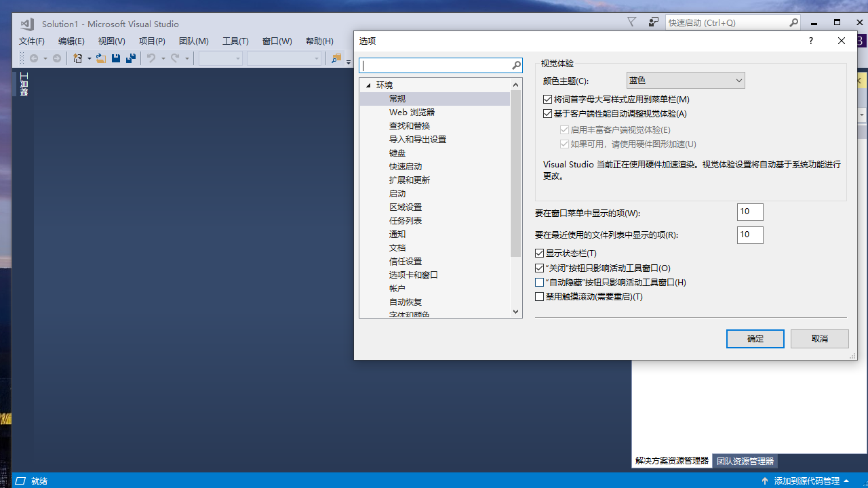Click the 取消 button
The image size is (868, 488).
(819, 338)
